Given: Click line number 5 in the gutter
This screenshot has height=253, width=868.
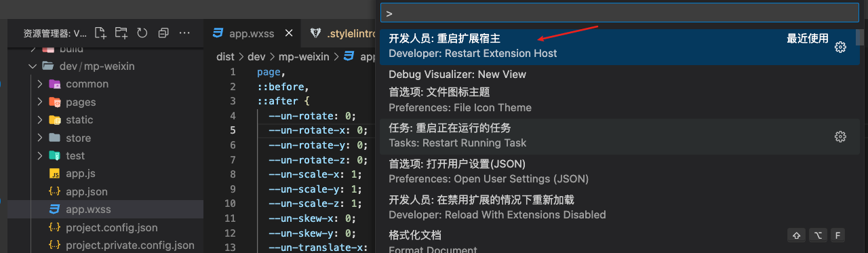Looking at the screenshot, I should 233,130.
